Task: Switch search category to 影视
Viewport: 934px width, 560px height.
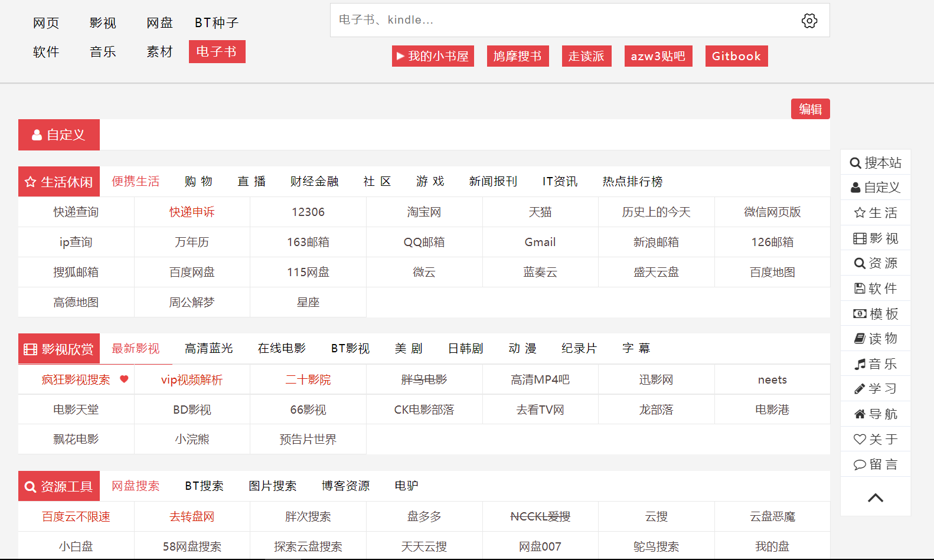Action: pos(103,23)
